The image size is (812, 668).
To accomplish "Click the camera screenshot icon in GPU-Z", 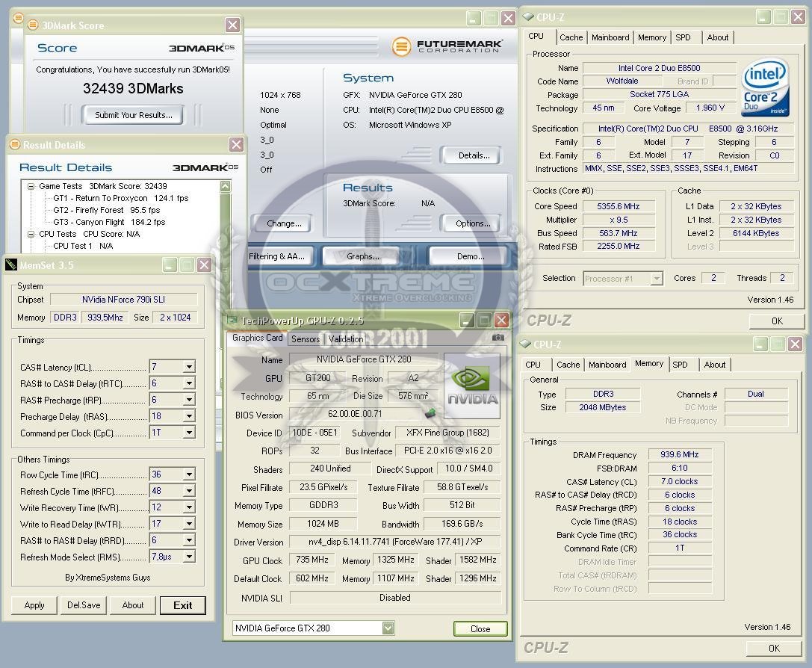I will click(x=498, y=338).
